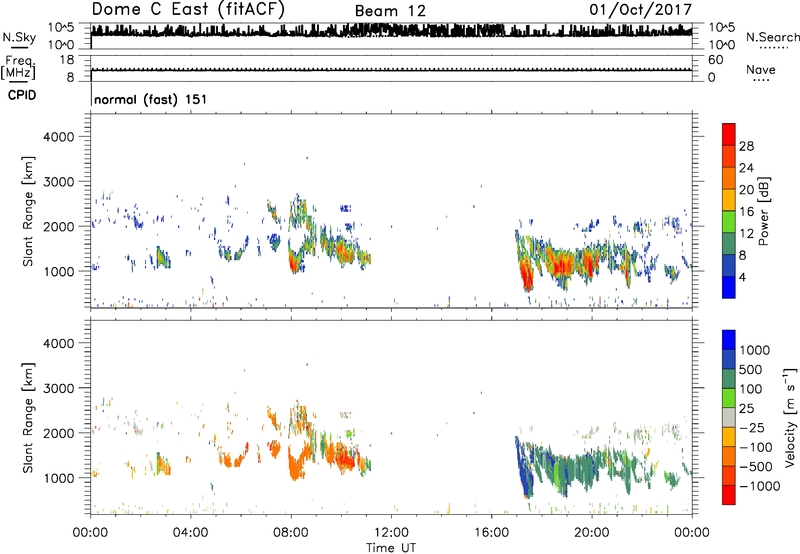This screenshot has height=554, width=800.
Task: Click the "100" velocity colorbar label
Action: [751, 389]
